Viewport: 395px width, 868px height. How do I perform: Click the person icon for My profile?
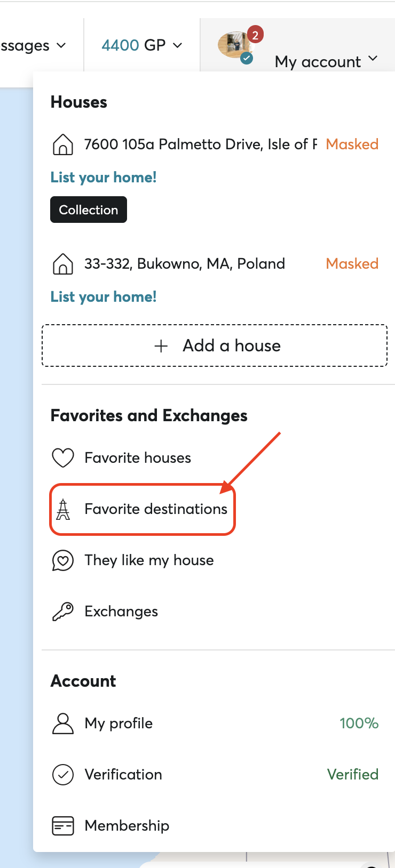click(63, 724)
